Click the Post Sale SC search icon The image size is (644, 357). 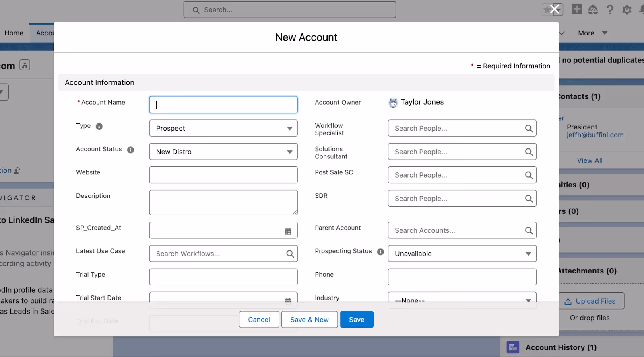[529, 175]
